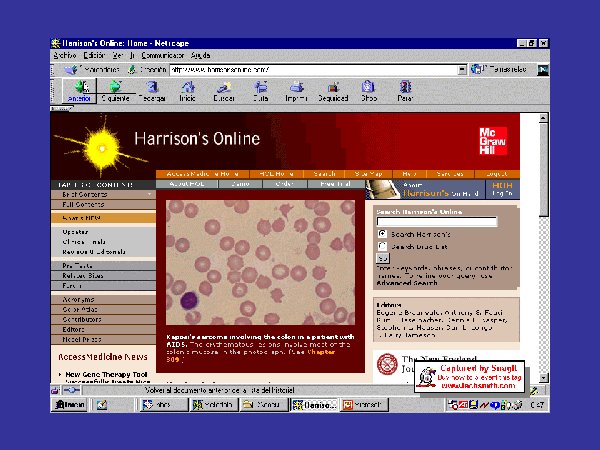Click the McGraw Hill logo
Image resolution: width=600 pixels, height=450 pixels.
coord(493,141)
